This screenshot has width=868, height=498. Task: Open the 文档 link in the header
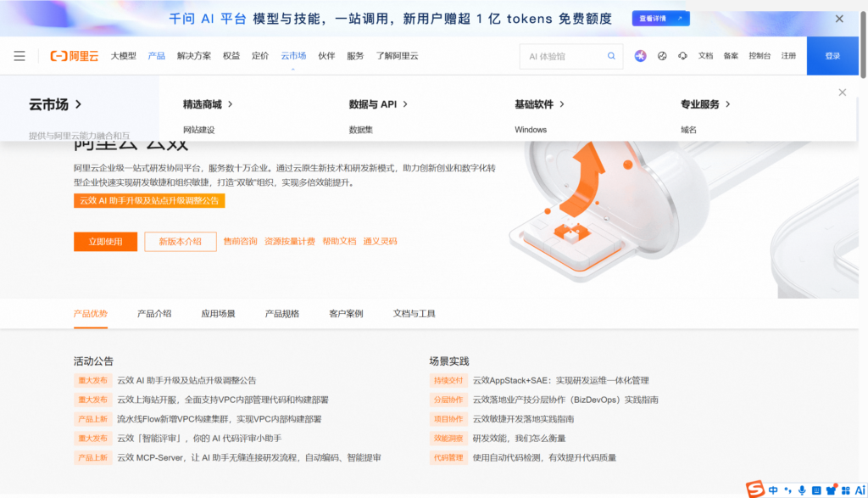[705, 56]
